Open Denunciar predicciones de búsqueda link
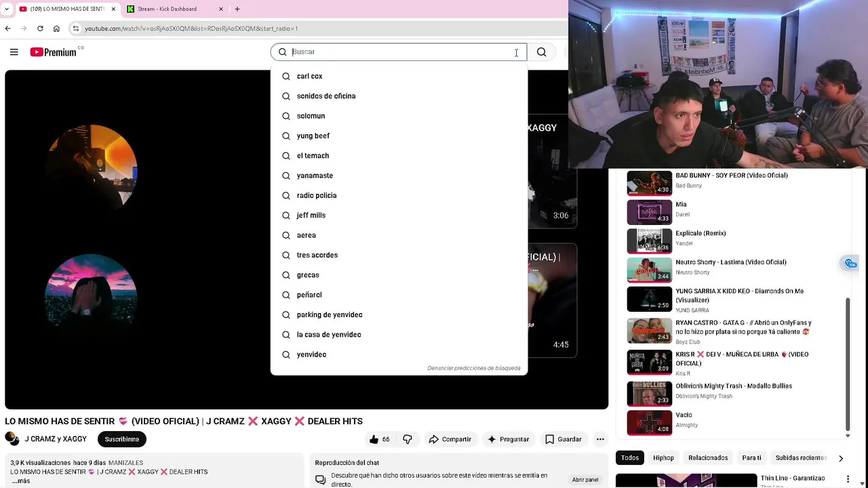 pyautogui.click(x=474, y=368)
